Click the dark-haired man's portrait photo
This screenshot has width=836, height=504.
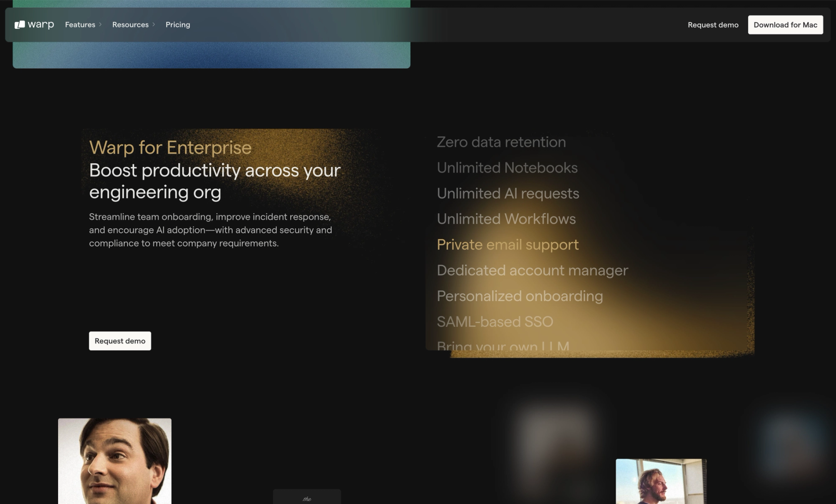coord(115,461)
